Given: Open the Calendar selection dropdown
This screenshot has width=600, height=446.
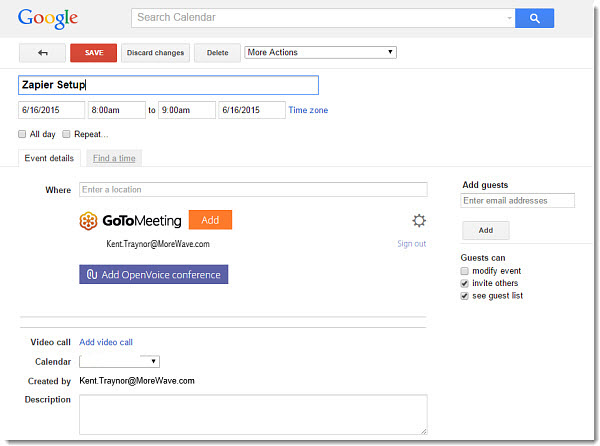Looking at the screenshot, I should pos(119,361).
